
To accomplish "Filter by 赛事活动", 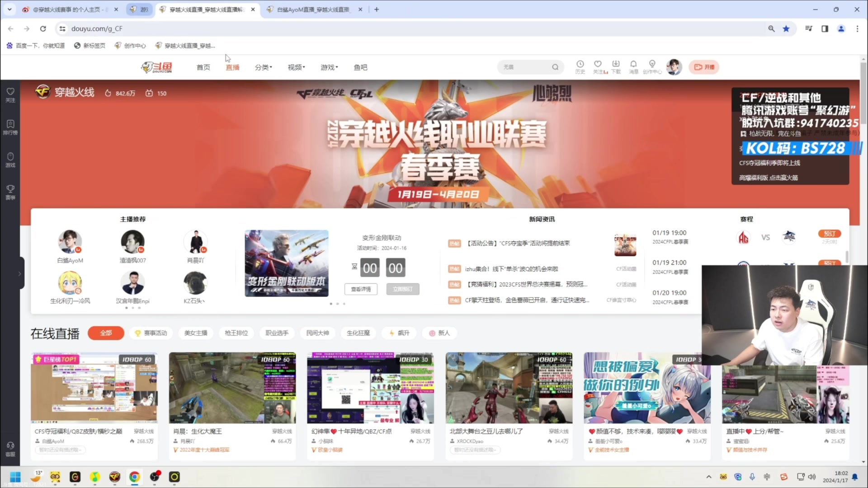I will click(151, 333).
